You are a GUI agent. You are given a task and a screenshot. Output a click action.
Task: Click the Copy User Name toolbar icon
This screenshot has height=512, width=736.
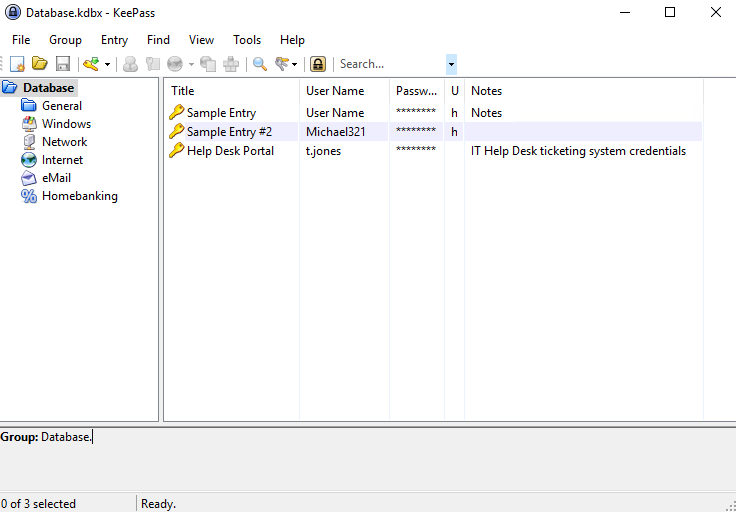coord(130,64)
